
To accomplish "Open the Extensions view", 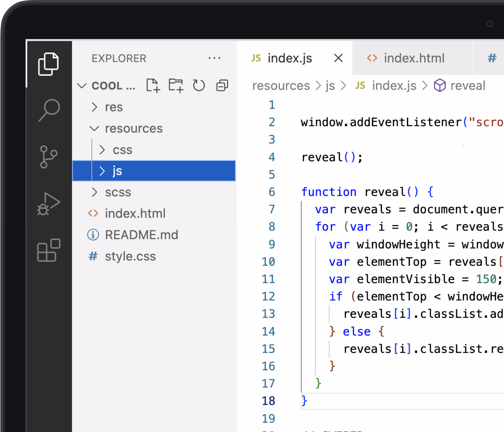I will pyautogui.click(x=49, y=250).
